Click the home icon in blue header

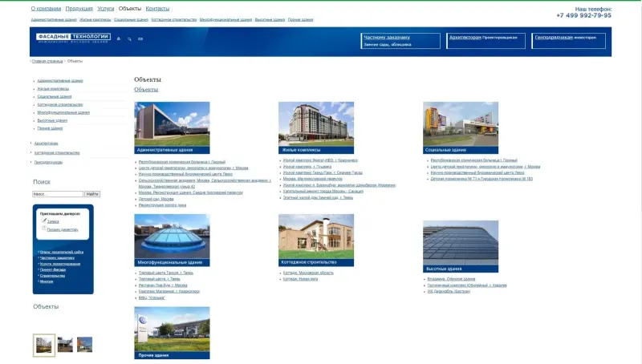(119, 38)
